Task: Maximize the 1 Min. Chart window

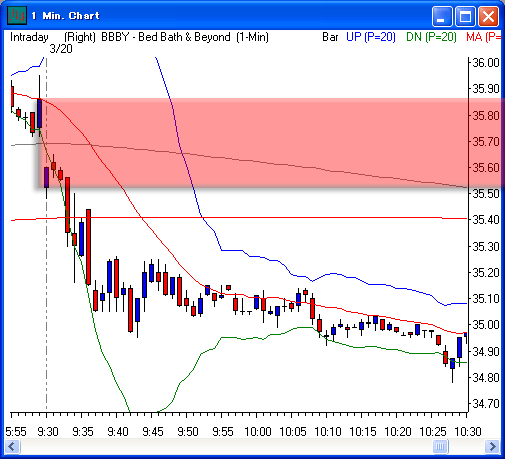Action: [x=465, y=16]
